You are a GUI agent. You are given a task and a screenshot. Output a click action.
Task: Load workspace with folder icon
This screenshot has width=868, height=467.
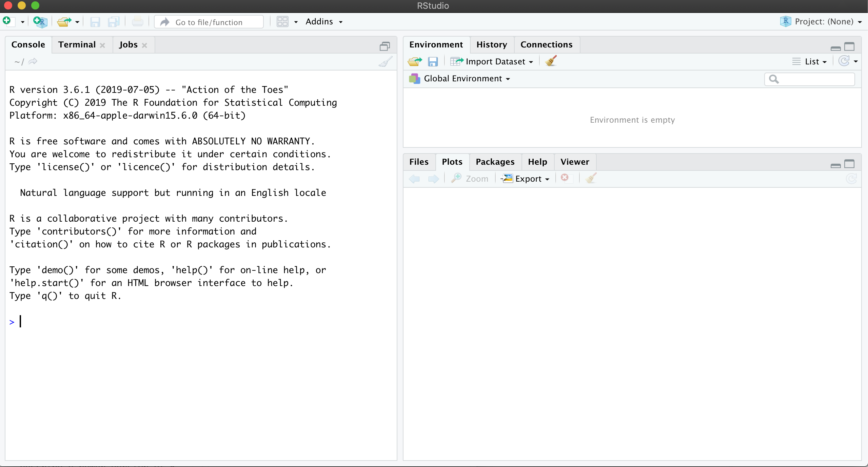[415, 61]
